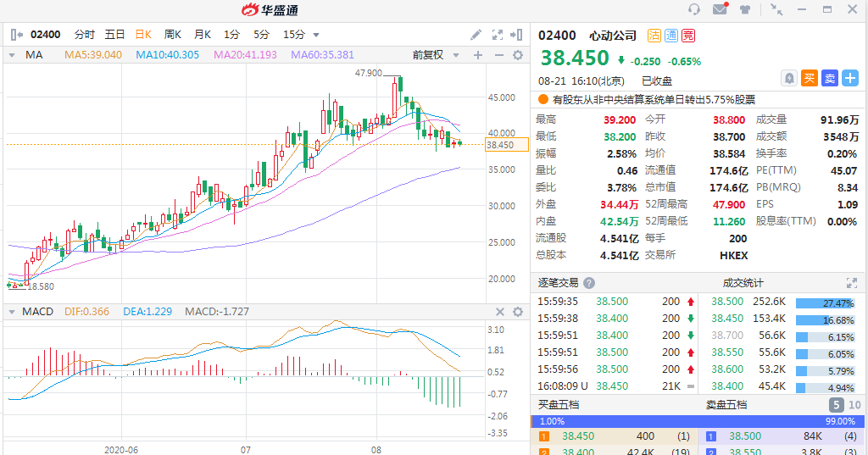Viewport: 868px width, 455px height.
Task: Set a price alert bell icon
Action: tap(789, 79)
